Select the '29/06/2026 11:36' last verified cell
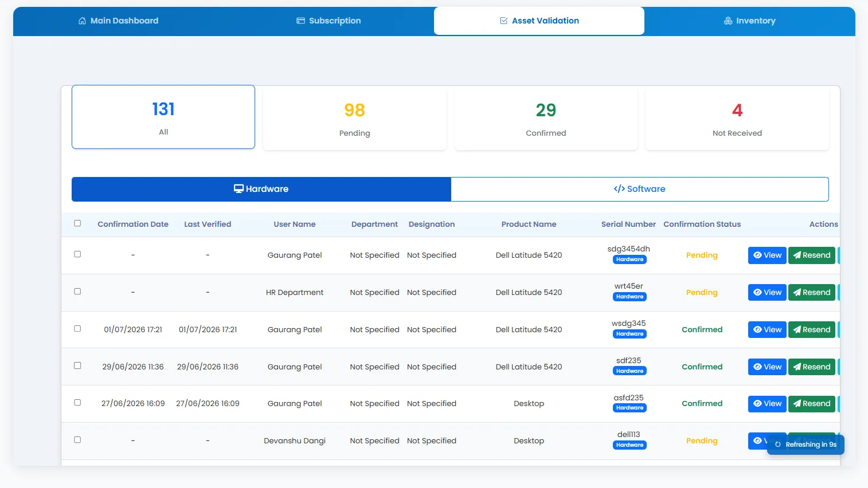 click(x=208, y=367)
